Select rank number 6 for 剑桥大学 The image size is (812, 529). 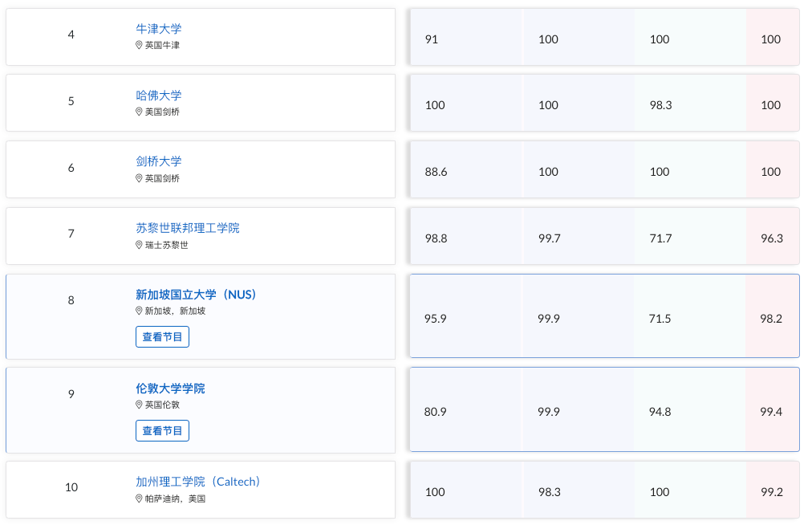(x=71, y=168)
